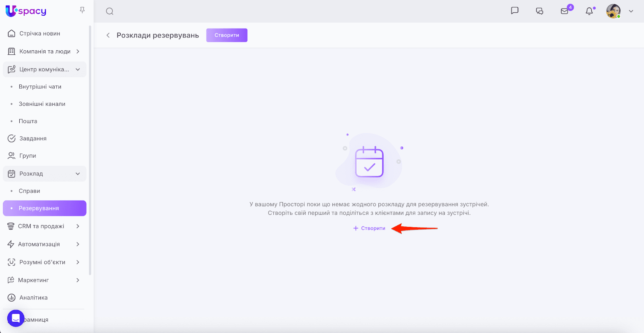Collapse the Розклад chevron
Screen dimensions: 644x333
point(78,174)
